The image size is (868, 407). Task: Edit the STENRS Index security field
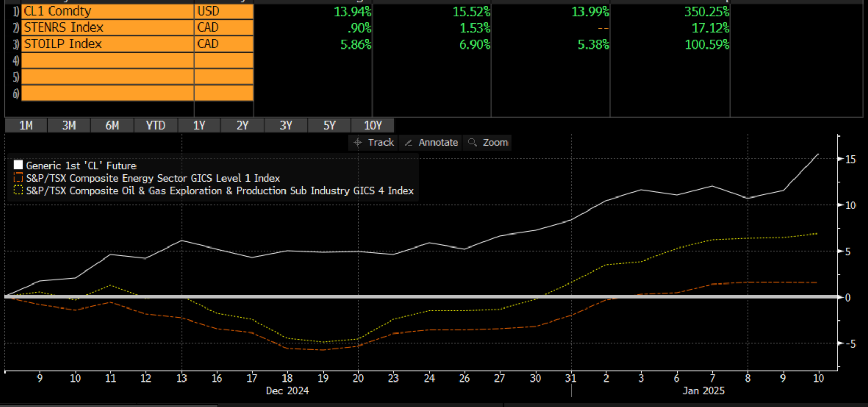(107, 28)
